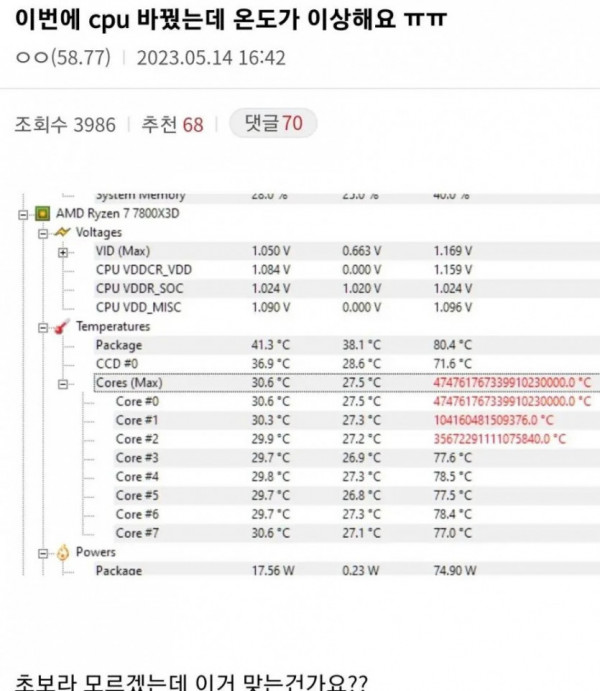The image size is (600, 691).
Task: Select the Core #1 row label
Action: [137, 420]
